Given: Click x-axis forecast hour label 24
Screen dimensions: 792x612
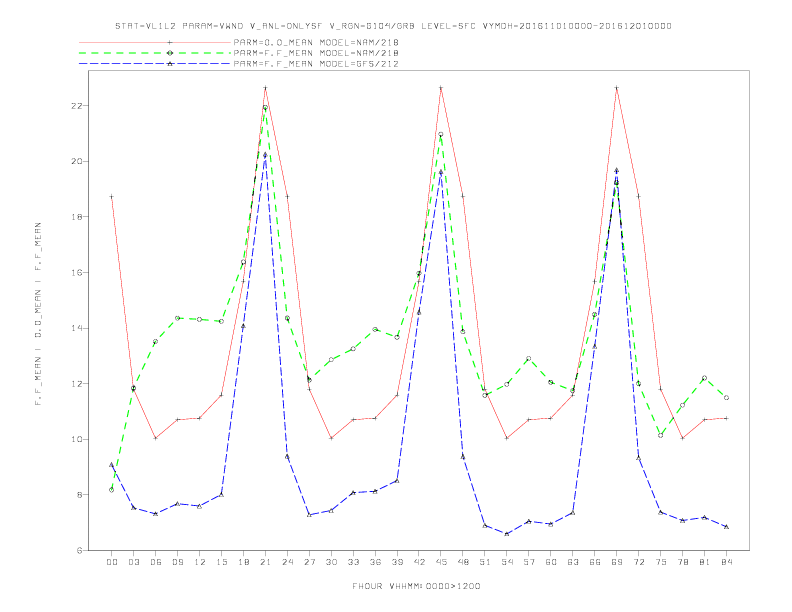Looking at the screenshot, I should click(x=287, y=562).
